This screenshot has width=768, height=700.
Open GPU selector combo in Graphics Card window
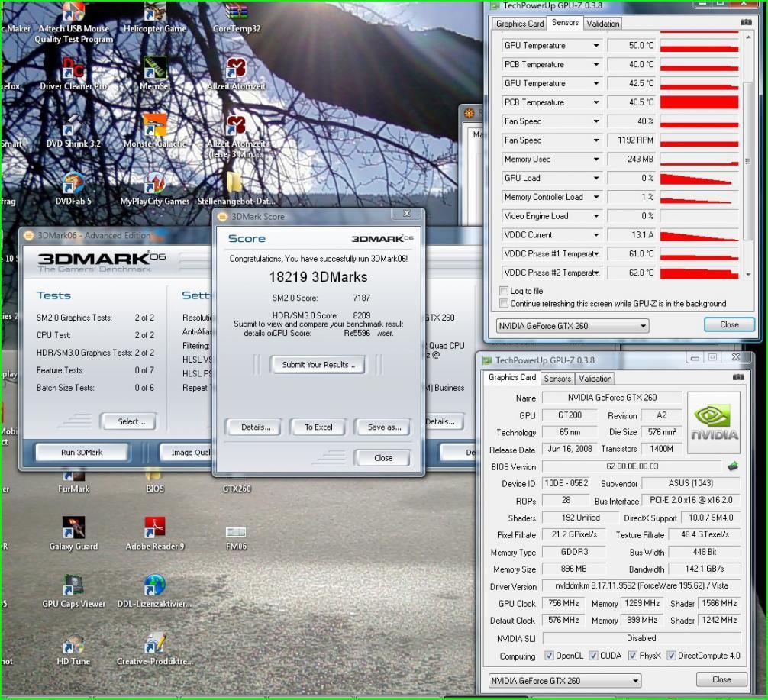[565, 680]
